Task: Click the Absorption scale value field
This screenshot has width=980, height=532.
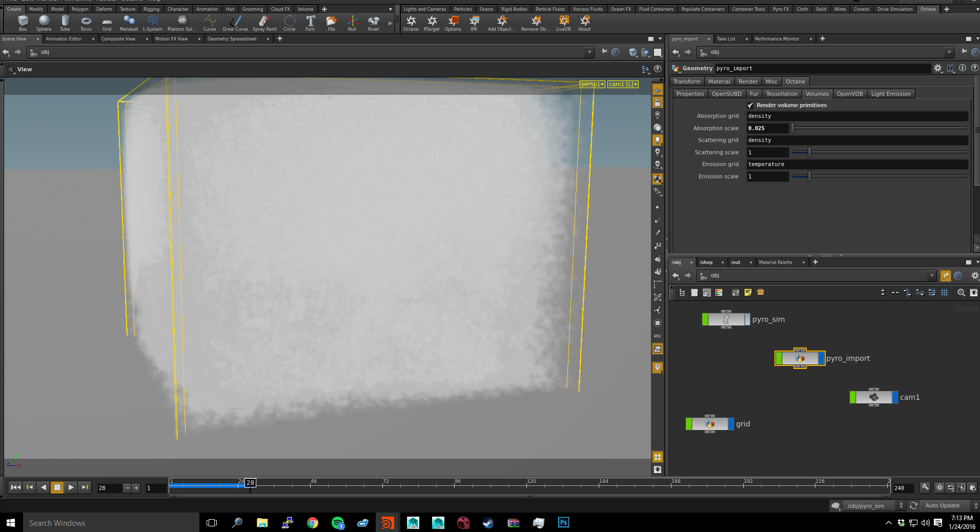Action: [767, 129]
